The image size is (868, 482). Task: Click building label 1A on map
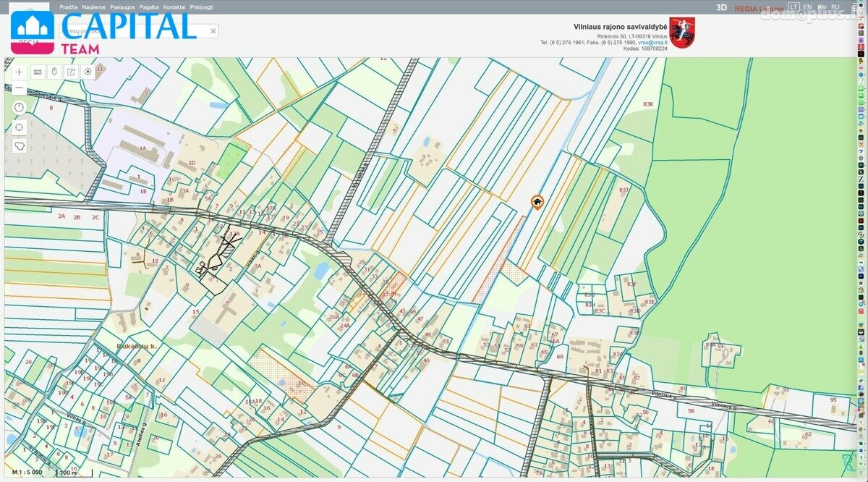(142, 148)
